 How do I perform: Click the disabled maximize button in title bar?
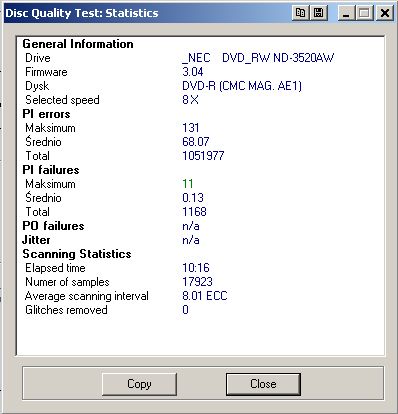pos(364,13)
